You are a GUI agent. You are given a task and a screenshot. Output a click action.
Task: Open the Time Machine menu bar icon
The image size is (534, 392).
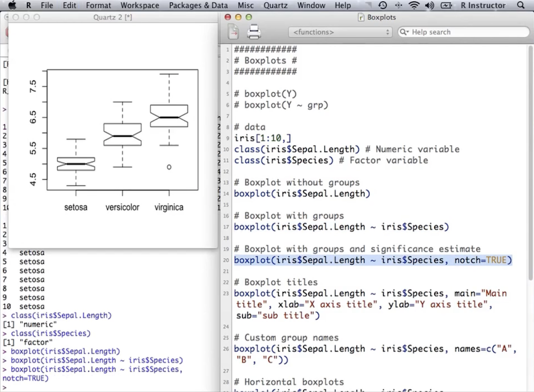click(x=383, y=5)
